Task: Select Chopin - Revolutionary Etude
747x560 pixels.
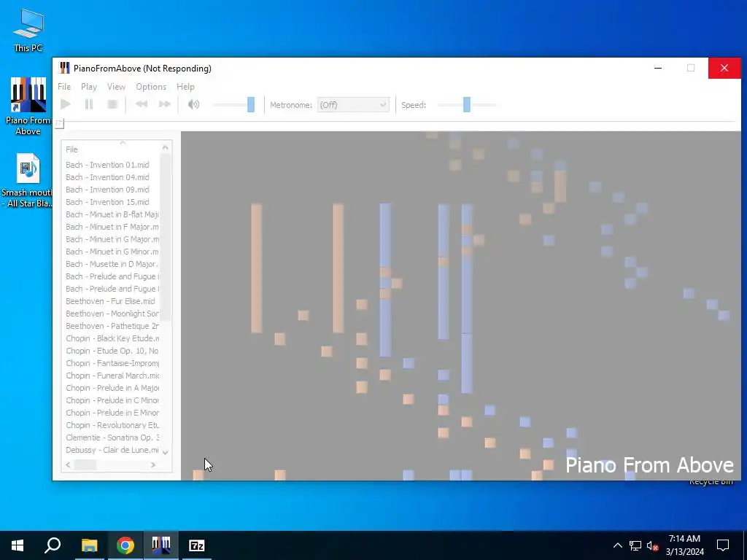Action: [x=112, y=425]
